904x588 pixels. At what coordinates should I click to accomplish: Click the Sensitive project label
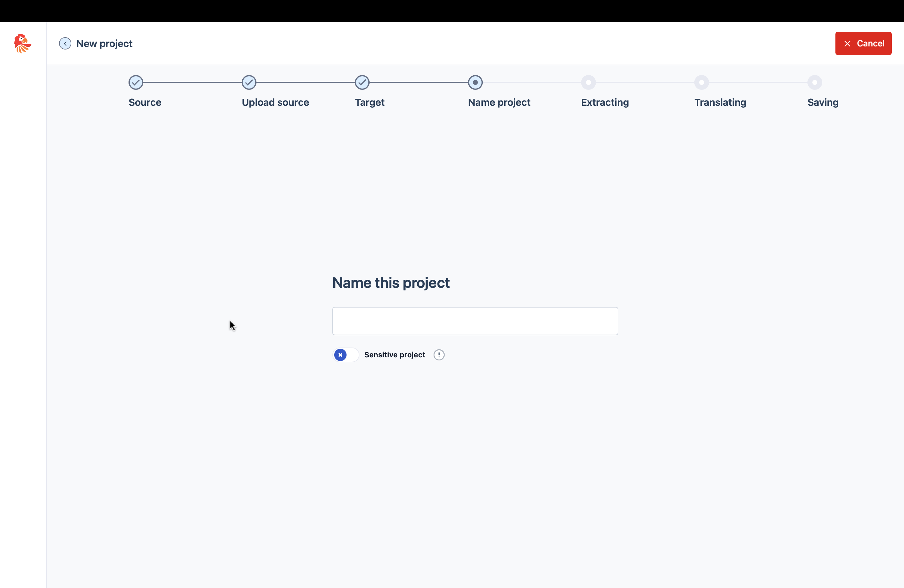(x=394, y=355)
